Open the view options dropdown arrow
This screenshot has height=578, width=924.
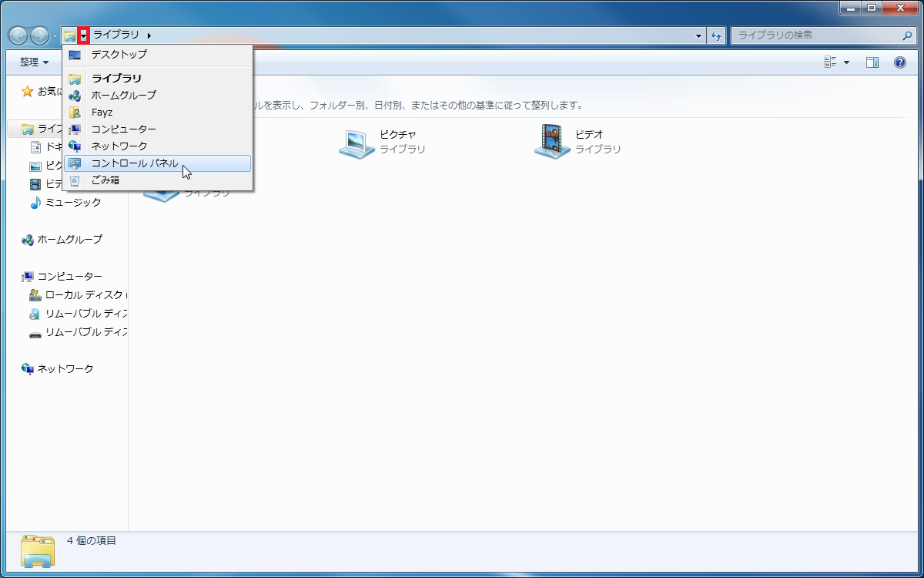click(x=846, y=62)
